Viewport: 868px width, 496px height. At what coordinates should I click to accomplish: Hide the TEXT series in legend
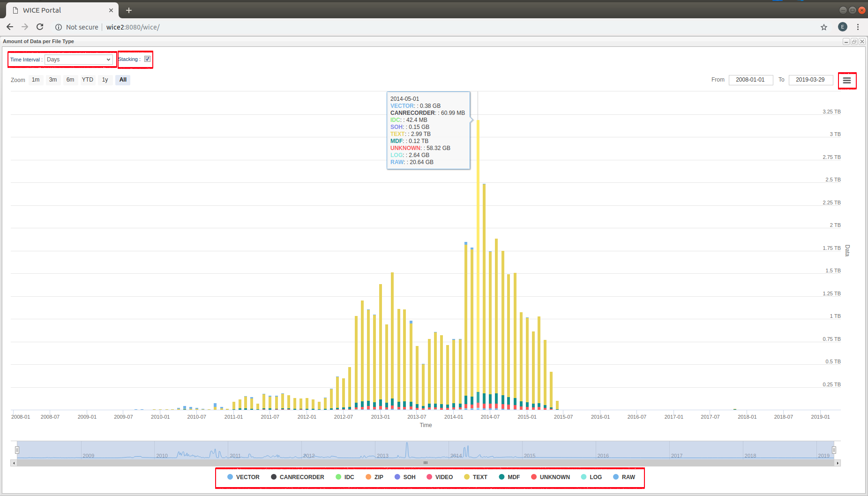(x=475, y=477)
